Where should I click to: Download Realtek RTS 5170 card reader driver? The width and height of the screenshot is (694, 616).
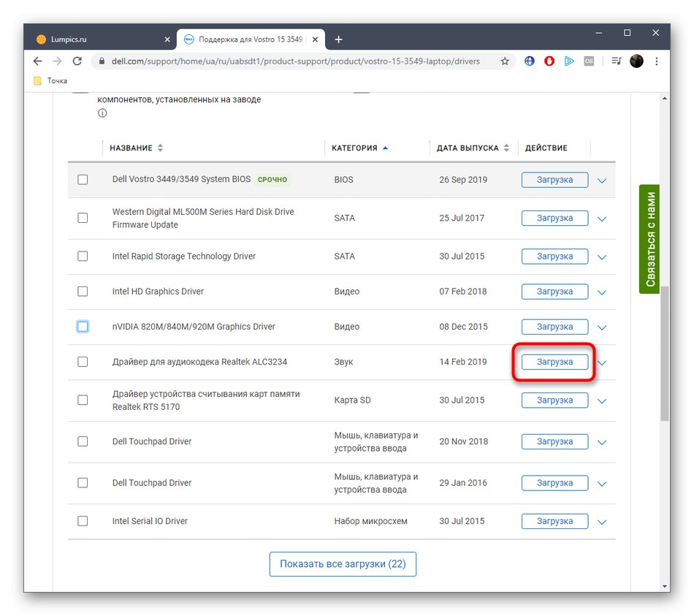(x=554, y=400)
